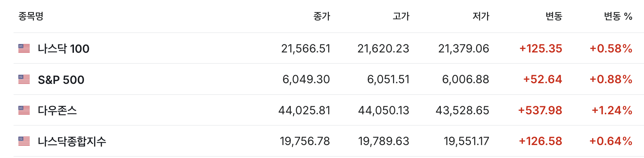Click the S&P 500 percent change +0.88%

point(611,79)
